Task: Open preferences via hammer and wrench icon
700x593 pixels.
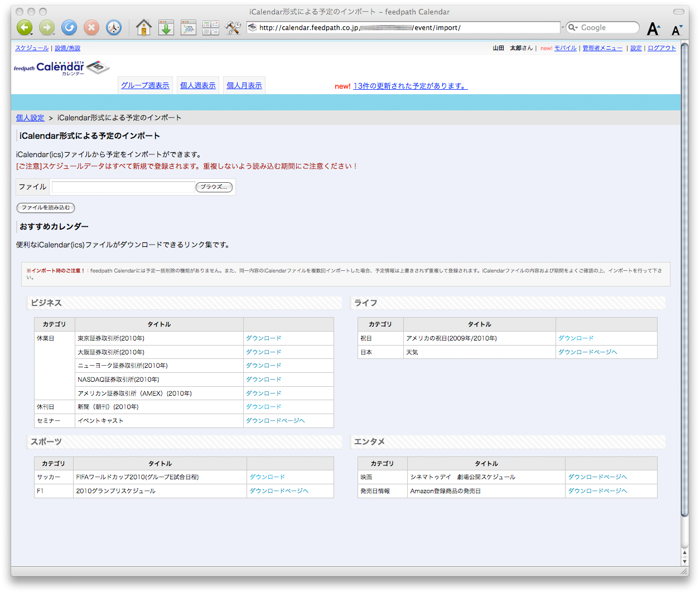Action: pyautogui.click(x=233, y=27)
